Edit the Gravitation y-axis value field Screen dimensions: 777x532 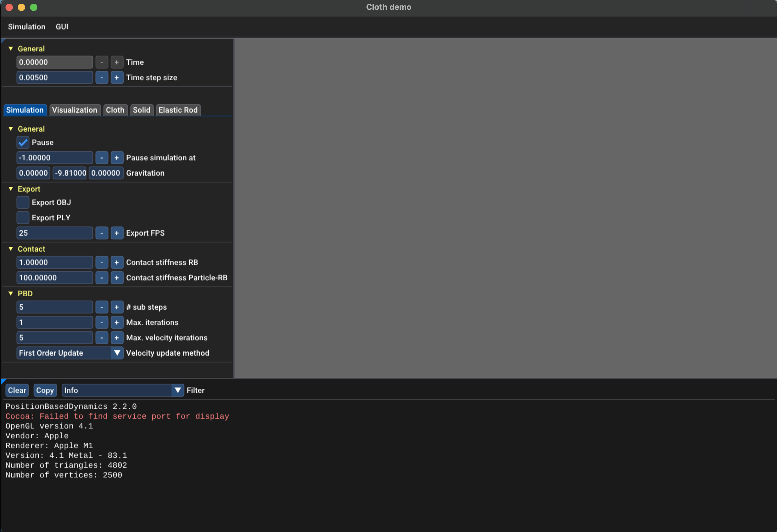[69, 173]
